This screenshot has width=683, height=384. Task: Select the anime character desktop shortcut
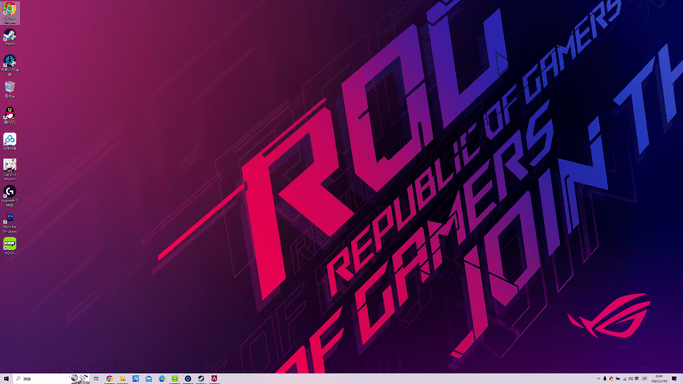pyautogui.click(x=10, y=169)
